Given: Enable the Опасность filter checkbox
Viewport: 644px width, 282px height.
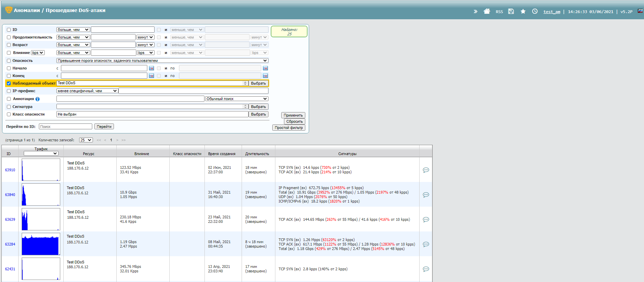Looking at the screenshot, I should click(x=9, y=61).
